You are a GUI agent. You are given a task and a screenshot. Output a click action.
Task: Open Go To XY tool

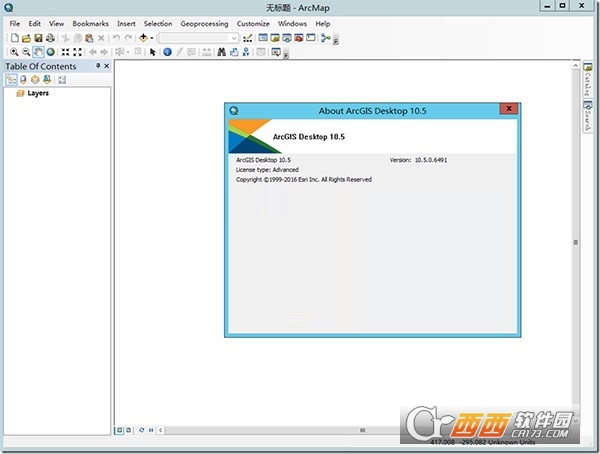[246, 52]
